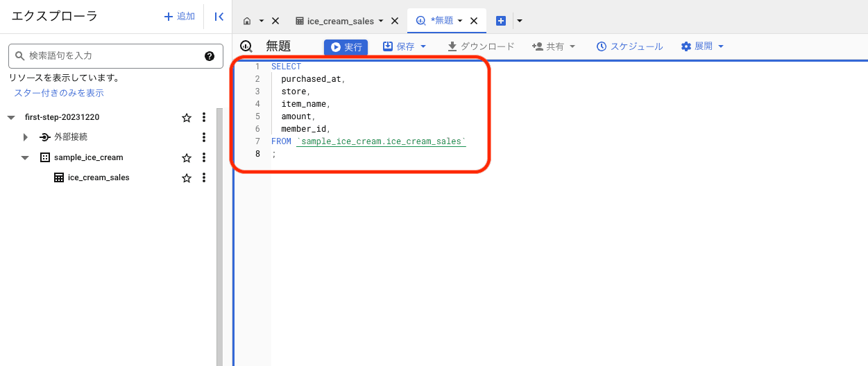This screenshot has width=868, height=366.
Task: Collapse the Explorer panel
Action: coord(219,17)
